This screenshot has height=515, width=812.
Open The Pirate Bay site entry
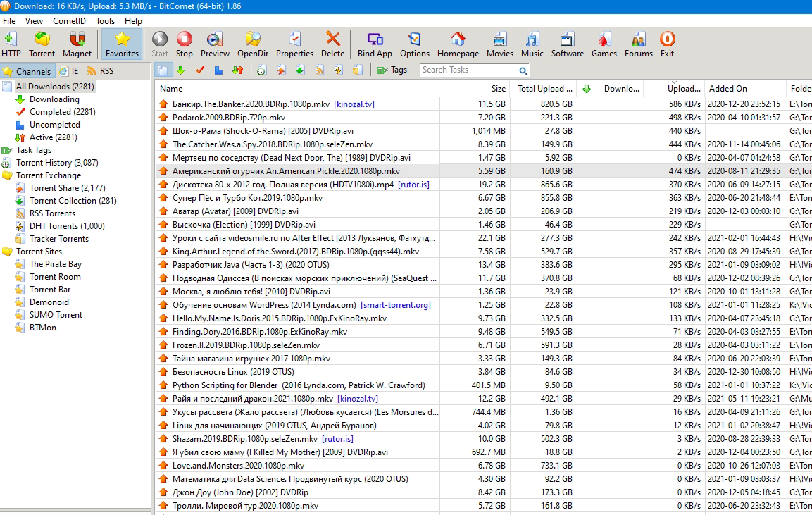[x=56, y=264]
